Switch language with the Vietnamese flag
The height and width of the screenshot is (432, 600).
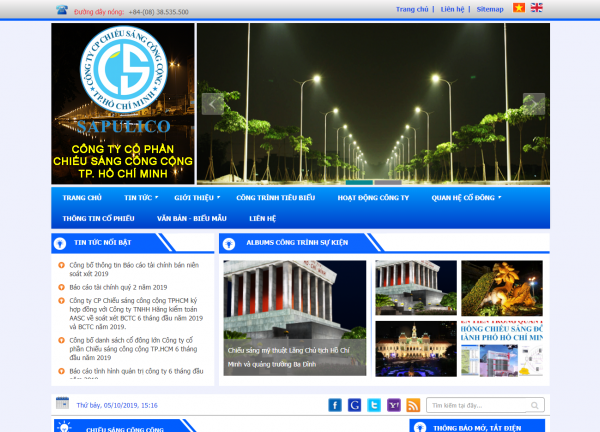pyautogui.click(x=519, y=8)
